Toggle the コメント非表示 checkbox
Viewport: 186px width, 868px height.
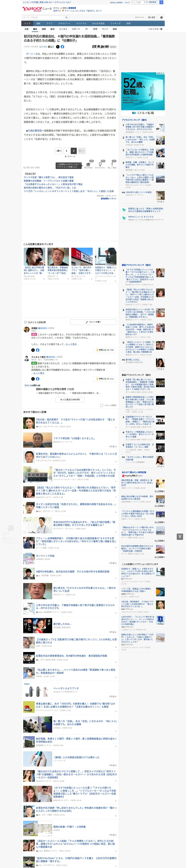tap(102, 405)
